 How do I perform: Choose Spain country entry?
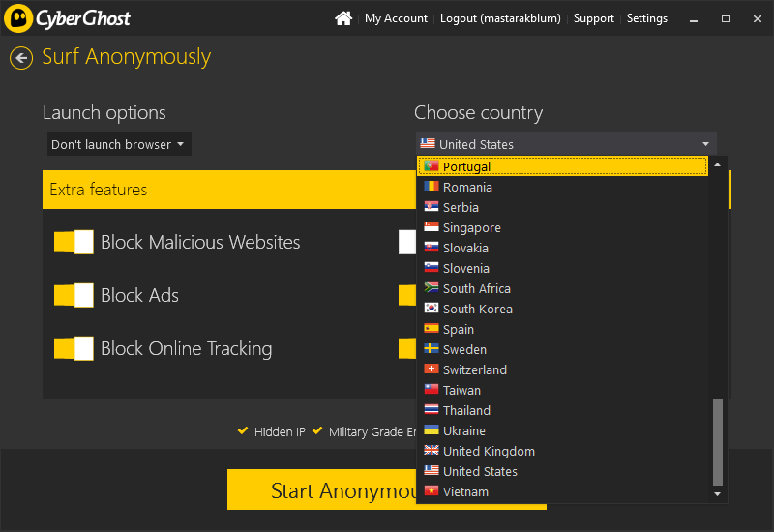coord(562,329)
